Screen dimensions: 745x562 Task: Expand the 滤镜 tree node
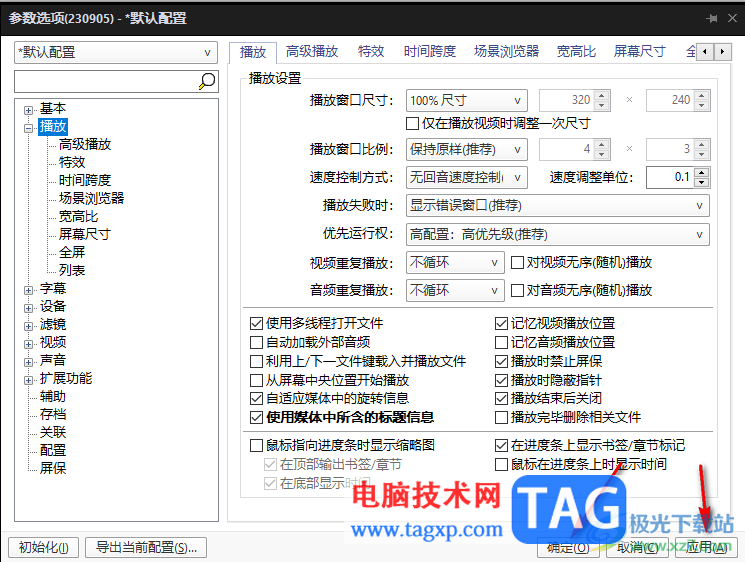[29, 326]
